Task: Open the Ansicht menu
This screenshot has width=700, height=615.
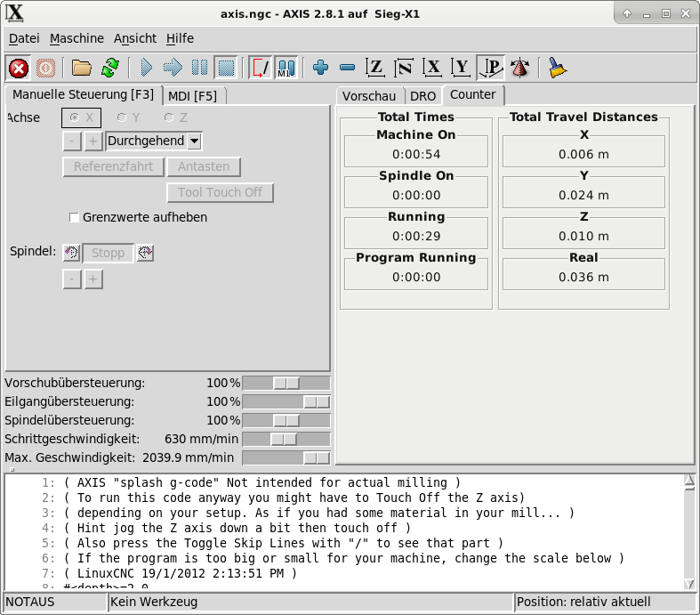Action: 135,38
